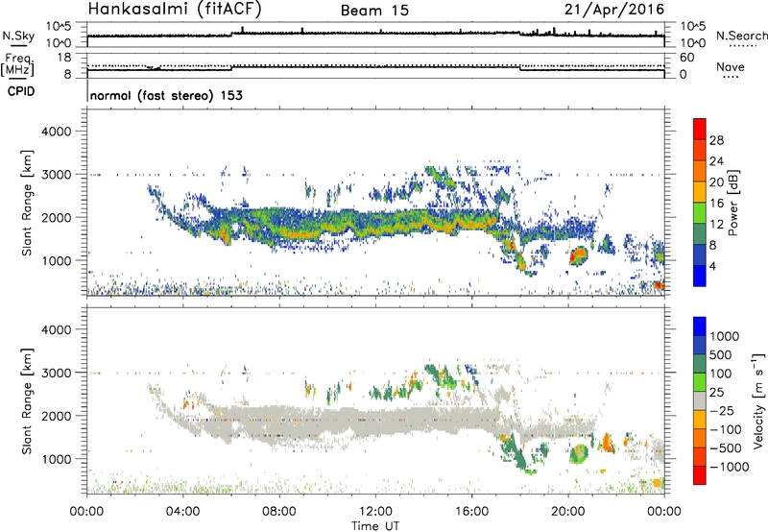Click the '60' Nave axis tick
Screen dimensions: 768x532
tap(686, 58)
